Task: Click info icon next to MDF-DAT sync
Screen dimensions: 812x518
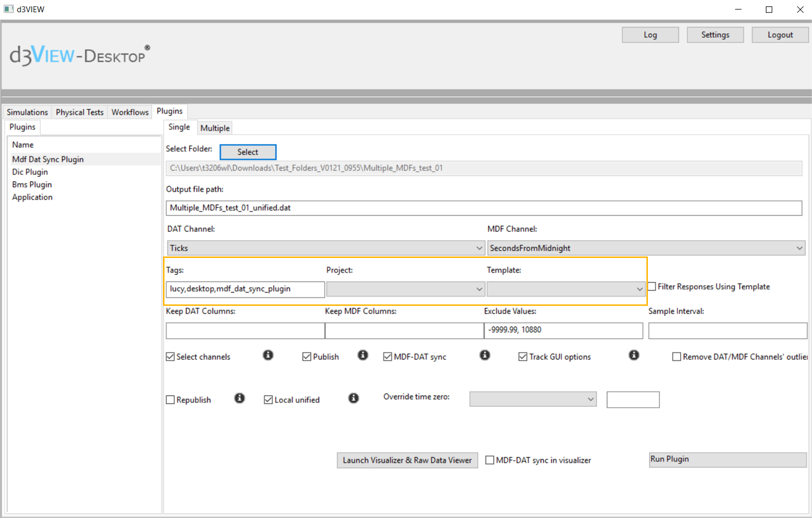Action: click(484, 355)
